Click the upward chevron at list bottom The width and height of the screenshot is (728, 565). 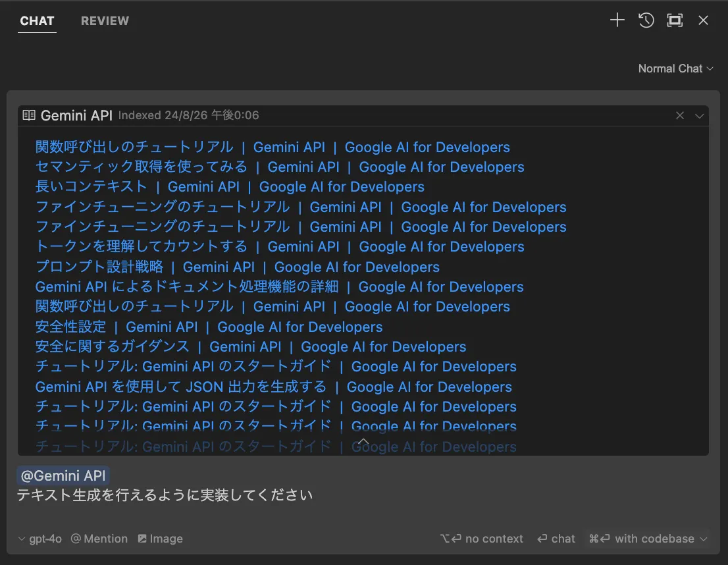click(363, 441)
